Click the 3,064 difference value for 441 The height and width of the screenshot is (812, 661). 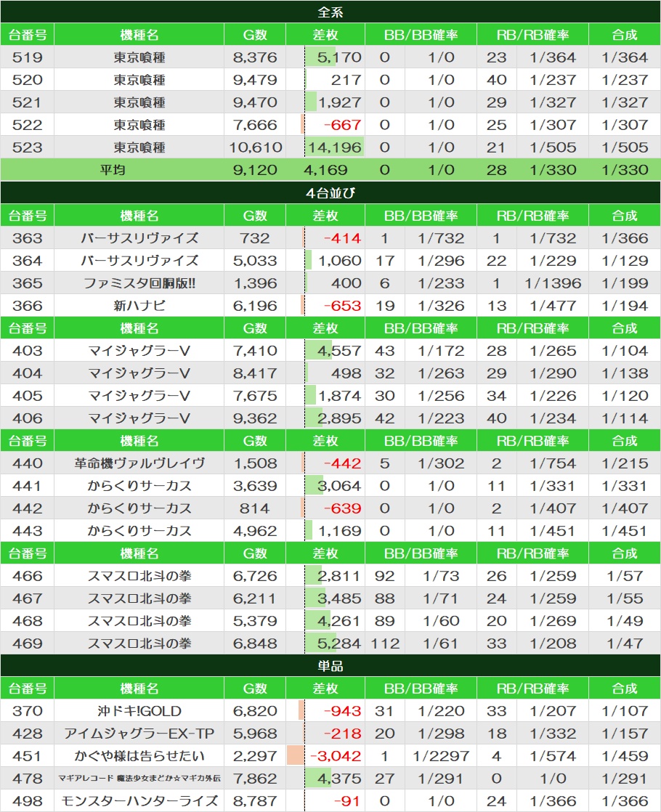[339, 486]
